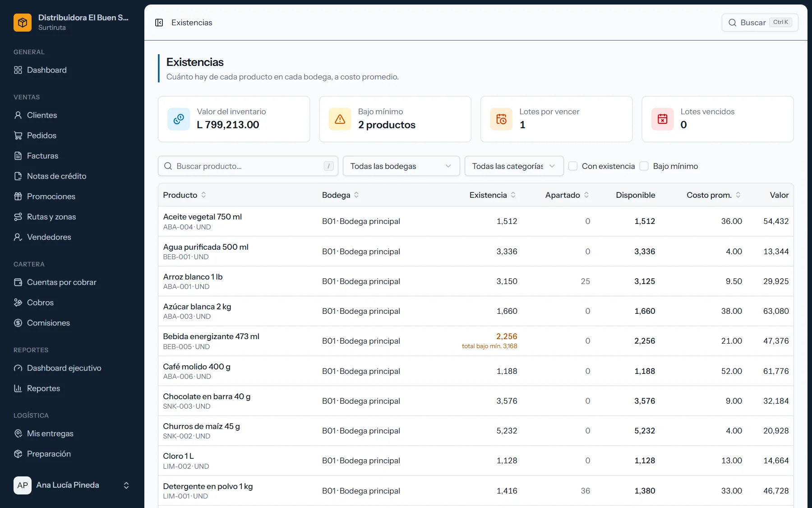The image size is (812, 508).
Task: Click the Valor del inventario coins icon
Action: pyautogui.click(x=179, y=119)
